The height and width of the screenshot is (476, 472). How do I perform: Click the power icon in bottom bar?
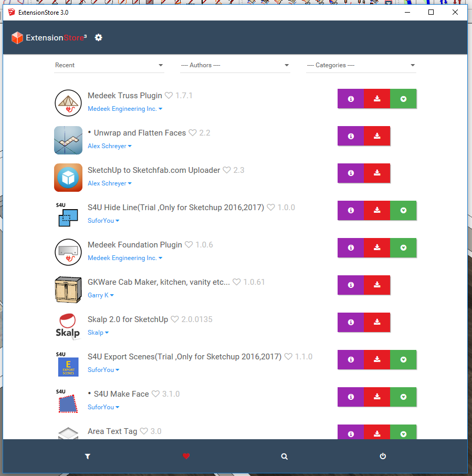[383, 456]
